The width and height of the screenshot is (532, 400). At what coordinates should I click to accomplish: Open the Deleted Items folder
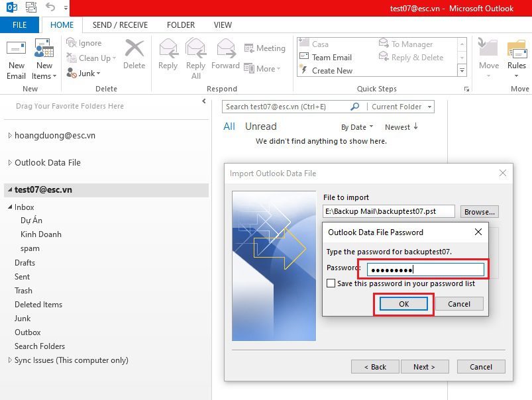tap(38, 305)
